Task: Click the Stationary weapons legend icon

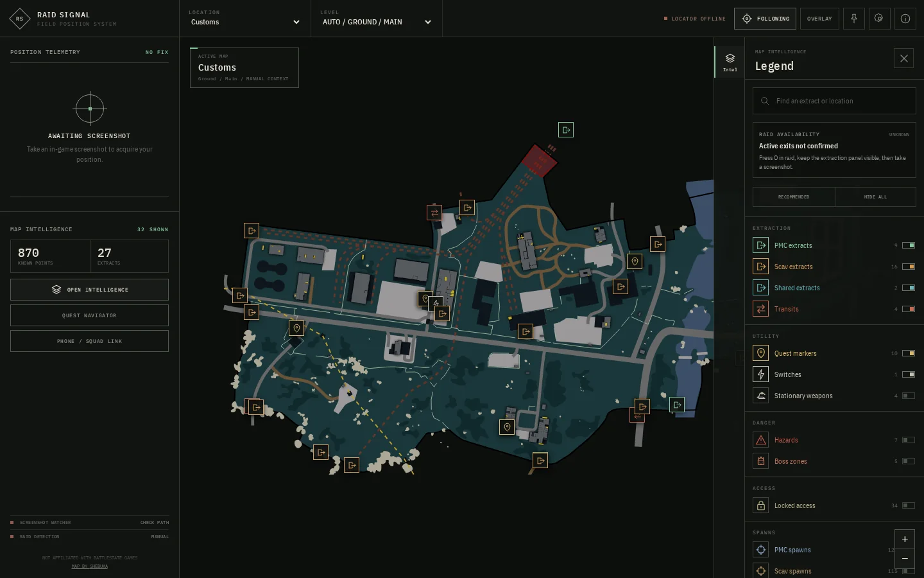Action: coord(760,396)
